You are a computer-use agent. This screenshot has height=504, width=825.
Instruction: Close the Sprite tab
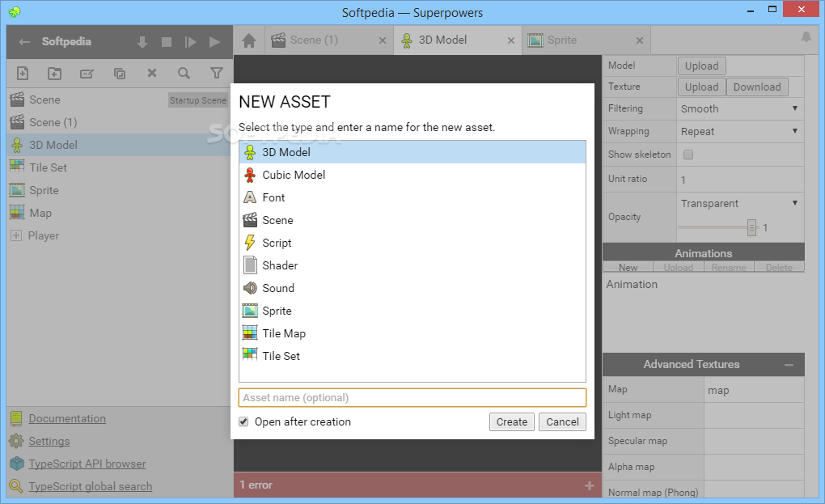(639, 40)
